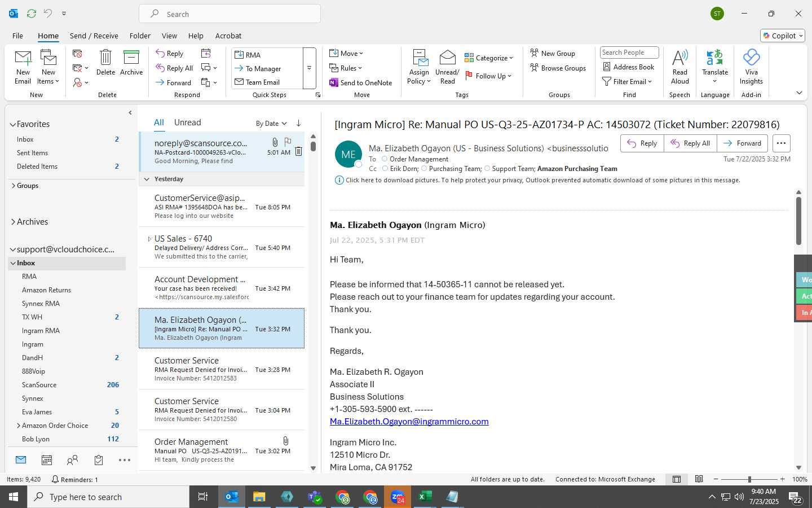Collapse the Favorites section
Viewport: 812px width, 508px height.
13,124
